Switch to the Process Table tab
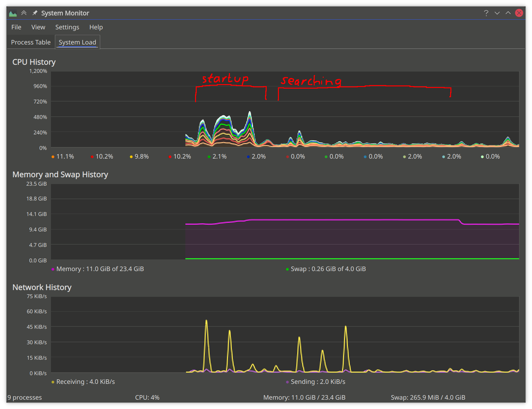This screenshot has height=409, width=532. tap(30, 42)
